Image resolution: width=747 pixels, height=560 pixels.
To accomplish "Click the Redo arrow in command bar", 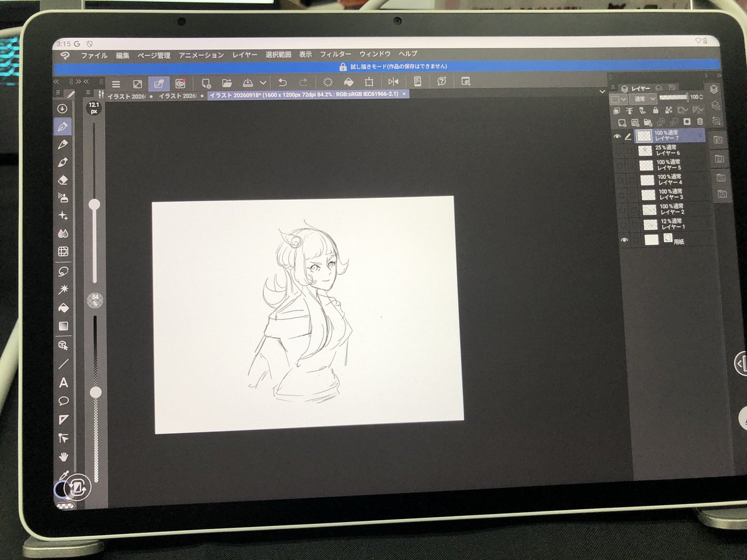I will 303,82.
